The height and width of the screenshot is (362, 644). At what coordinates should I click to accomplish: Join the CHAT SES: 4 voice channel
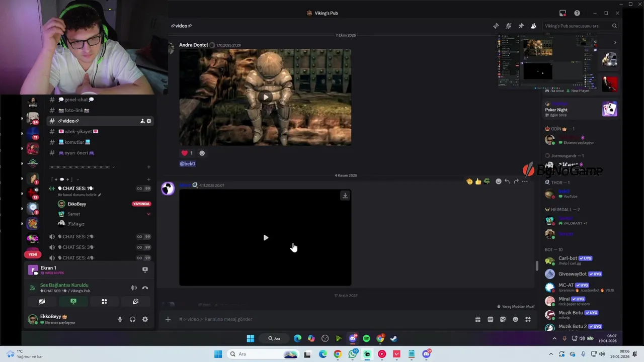tap(100, 257)
